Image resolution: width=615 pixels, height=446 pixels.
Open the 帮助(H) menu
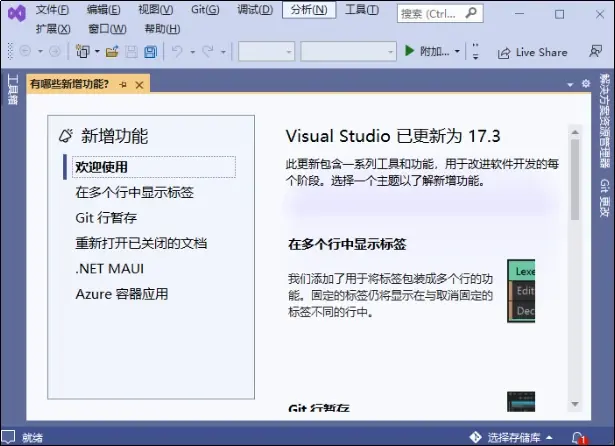tap(162, 29)
